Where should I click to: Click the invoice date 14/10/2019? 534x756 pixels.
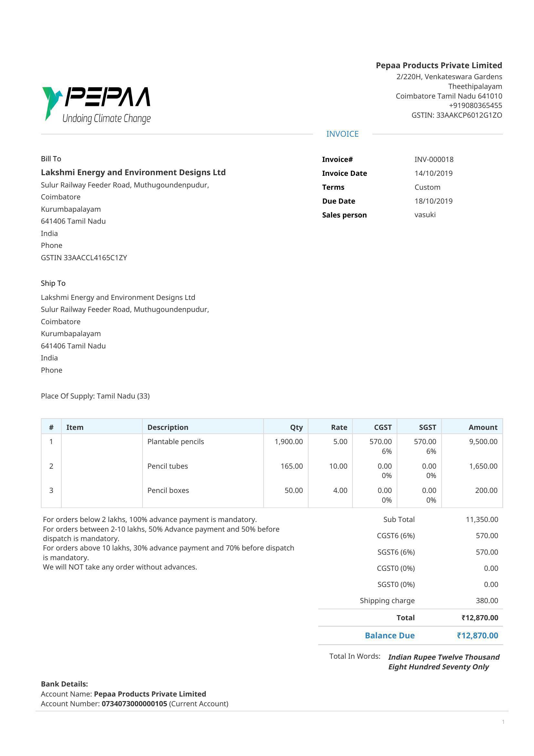[x=433, y=173]
